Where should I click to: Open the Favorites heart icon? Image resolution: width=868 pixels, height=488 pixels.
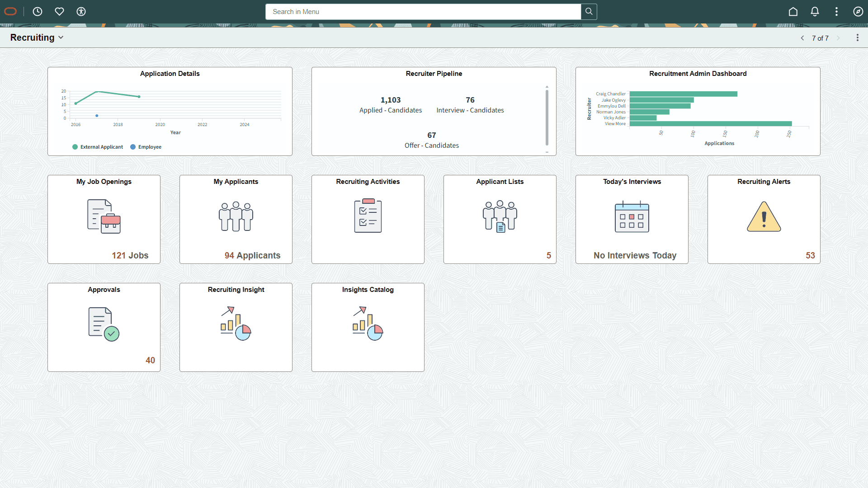(x=59, y=12)
